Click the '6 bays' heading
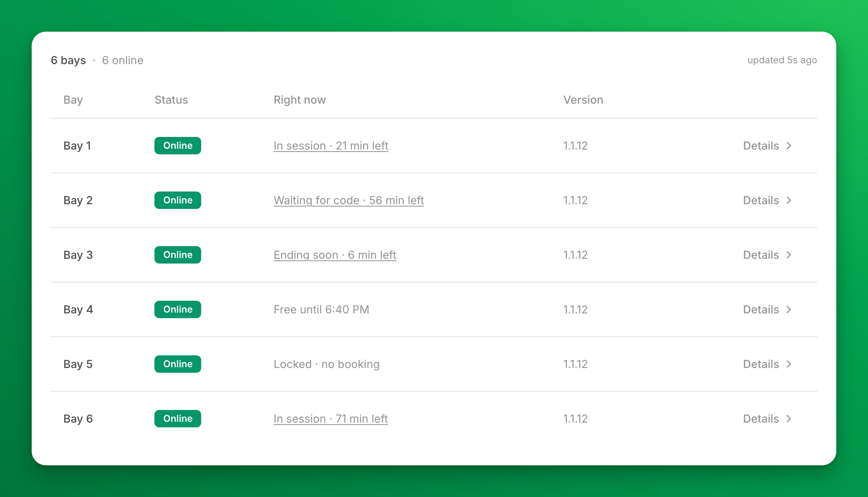The height and width of the screenshot is (497, 868). click(68, 60)
